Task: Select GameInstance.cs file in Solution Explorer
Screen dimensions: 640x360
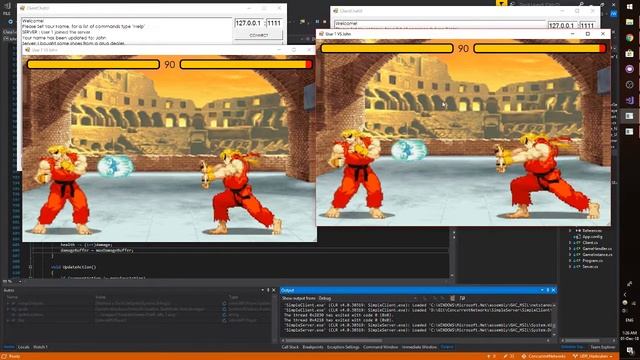Action: [598, 254]
